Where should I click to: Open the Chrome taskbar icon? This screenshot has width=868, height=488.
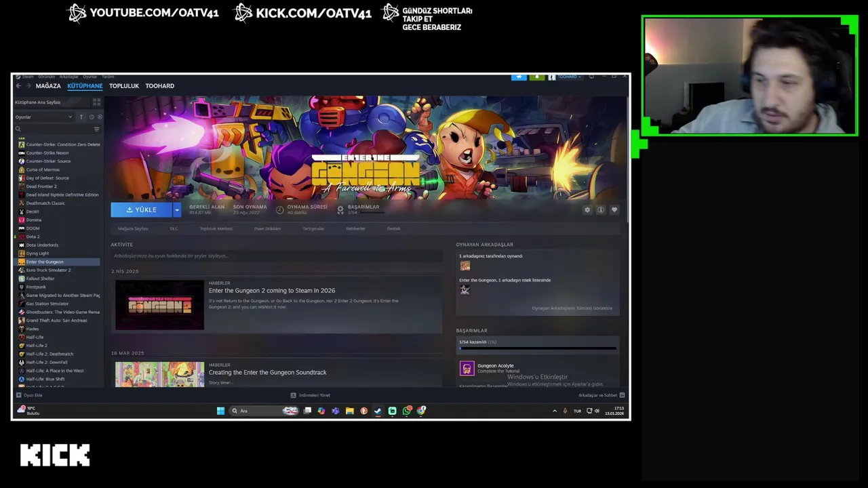(421, 411)
